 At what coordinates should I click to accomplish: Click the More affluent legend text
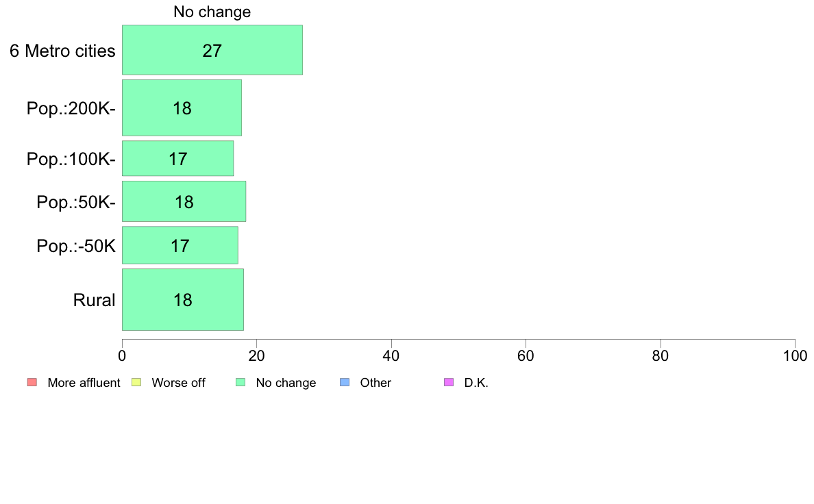coord(84,383)
